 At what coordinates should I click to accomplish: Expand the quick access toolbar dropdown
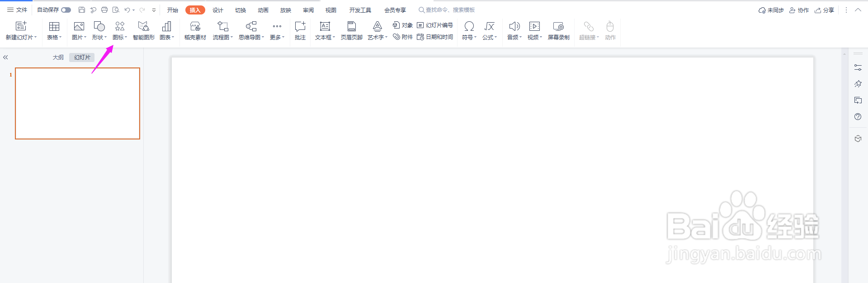(x=154, y=10)
